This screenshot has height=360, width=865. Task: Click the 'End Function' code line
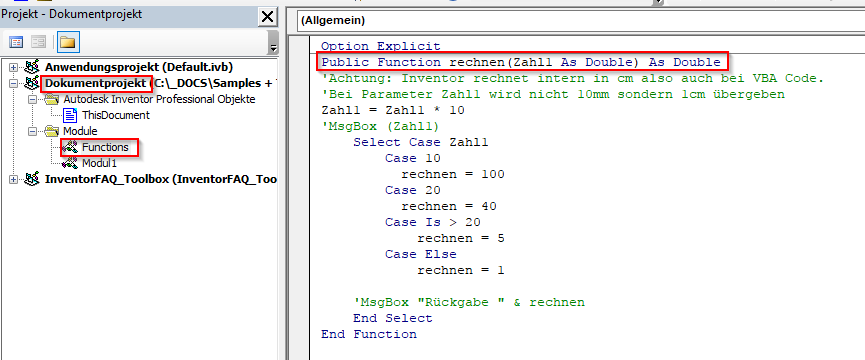tap(369, 334)
